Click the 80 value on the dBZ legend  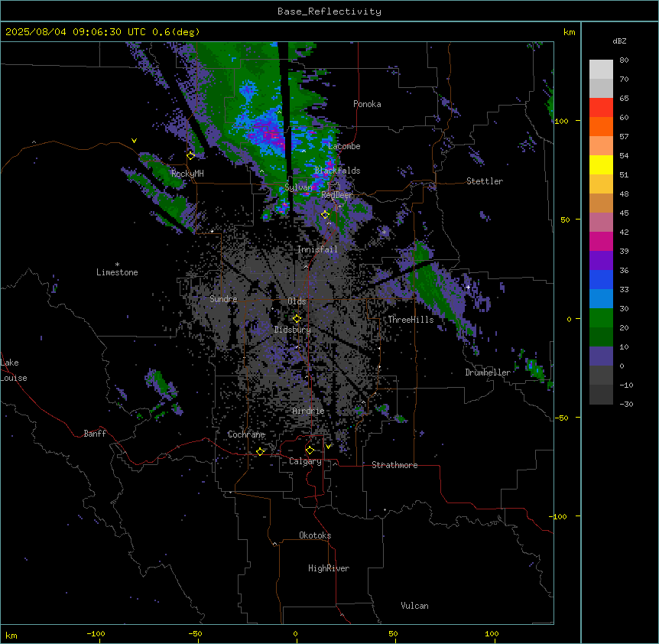coord(624,60)
